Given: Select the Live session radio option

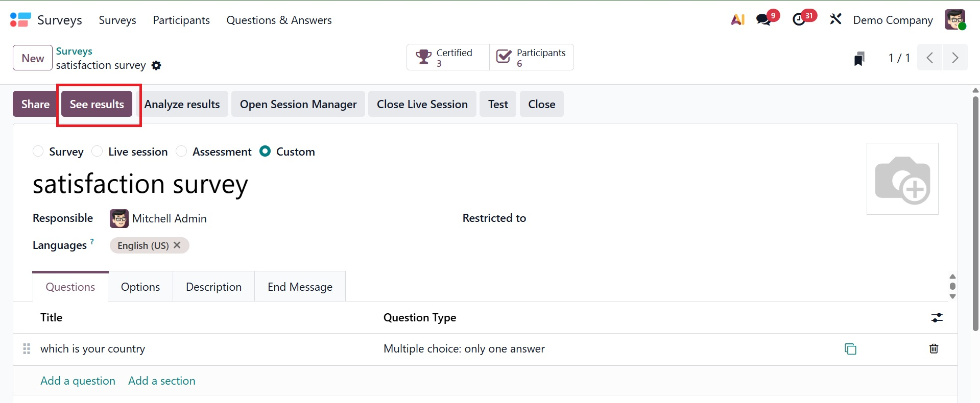Looking at the screenshot, I should tap(97, 152).
